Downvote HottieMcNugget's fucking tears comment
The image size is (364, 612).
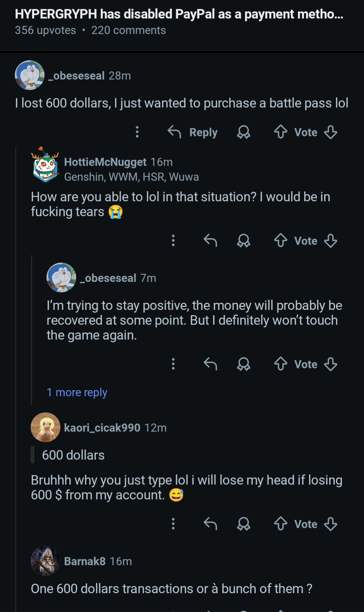pos(331,241)
